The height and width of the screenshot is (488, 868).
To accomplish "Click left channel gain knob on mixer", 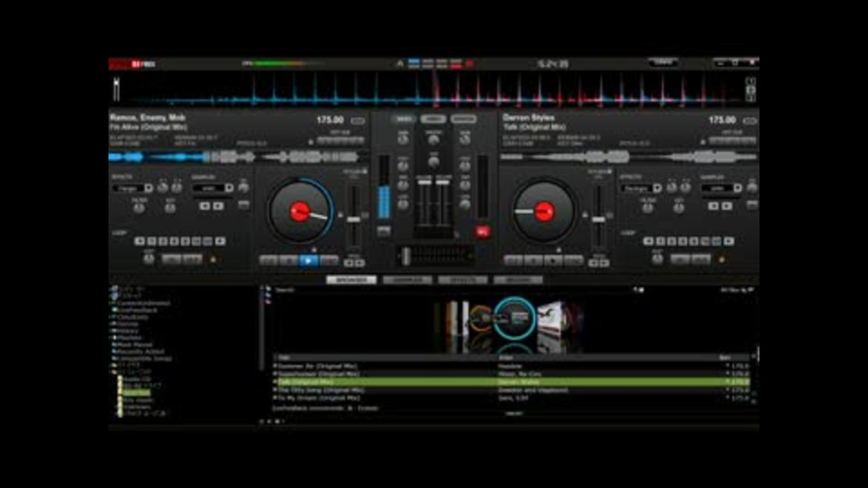I will (x=403, y=139).
